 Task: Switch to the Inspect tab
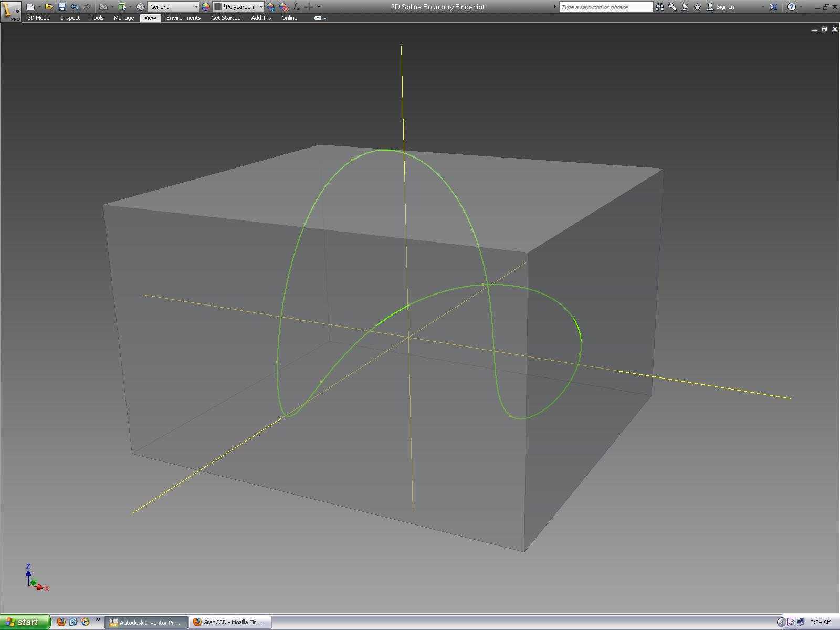click(x=70, y=18)
